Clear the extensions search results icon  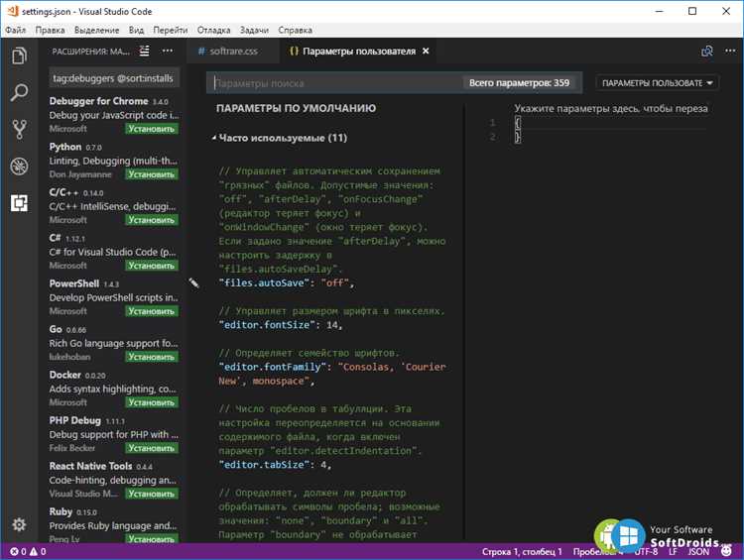(x=144, y=51)
